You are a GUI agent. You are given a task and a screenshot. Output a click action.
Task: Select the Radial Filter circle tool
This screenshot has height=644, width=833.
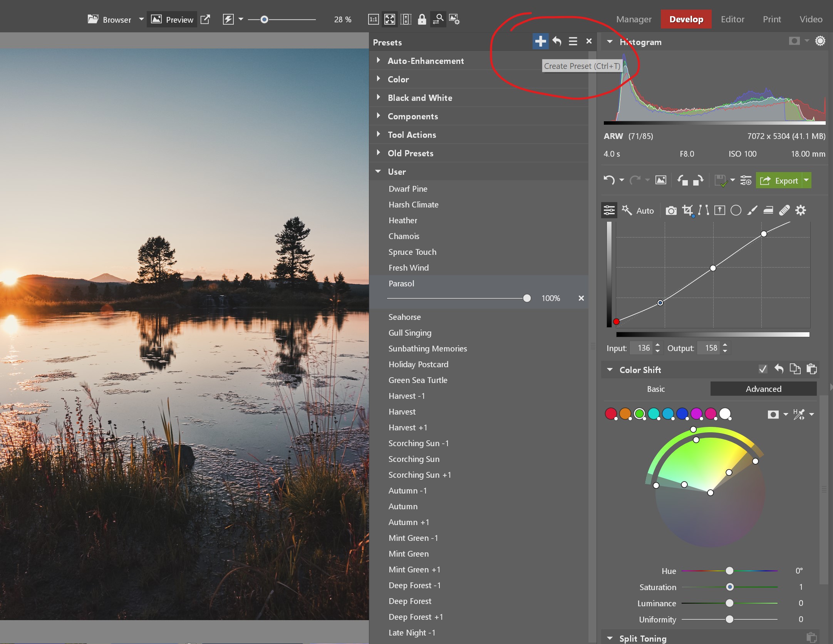[736, 211]
